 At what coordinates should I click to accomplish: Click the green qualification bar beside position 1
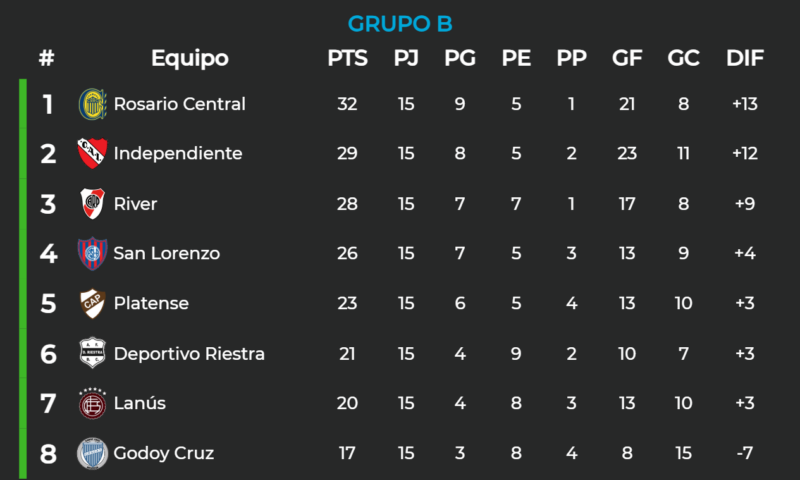tap(22, 104)
